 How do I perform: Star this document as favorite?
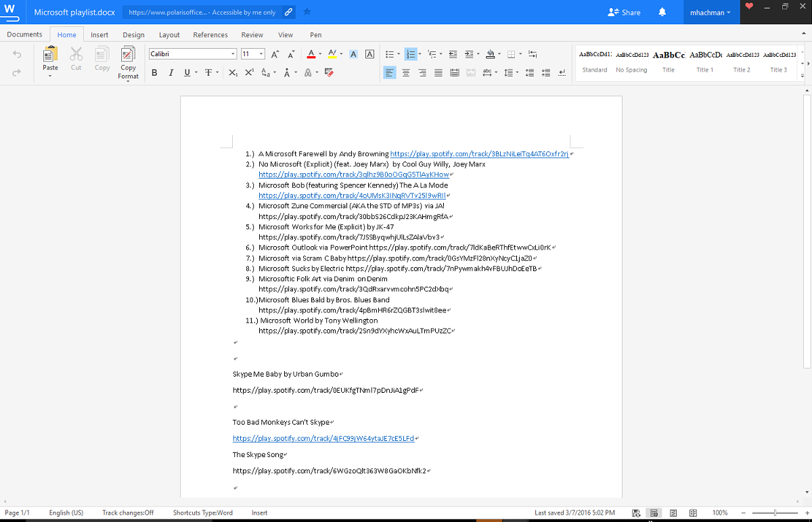coord(307,12)
